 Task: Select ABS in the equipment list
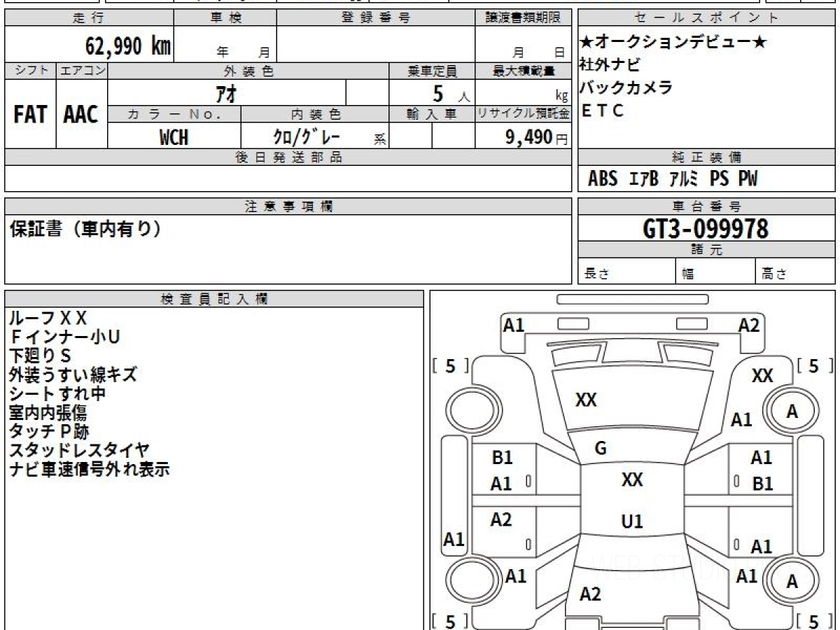click(603, 179)
